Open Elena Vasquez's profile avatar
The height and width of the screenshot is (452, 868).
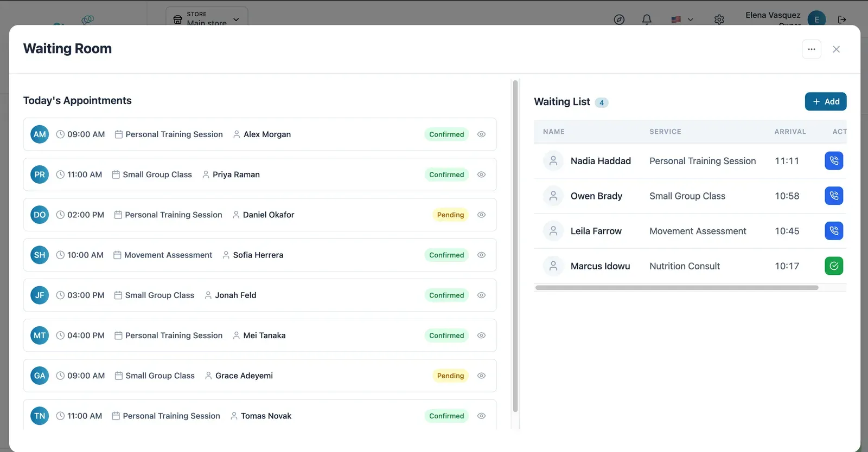[816, 20]
